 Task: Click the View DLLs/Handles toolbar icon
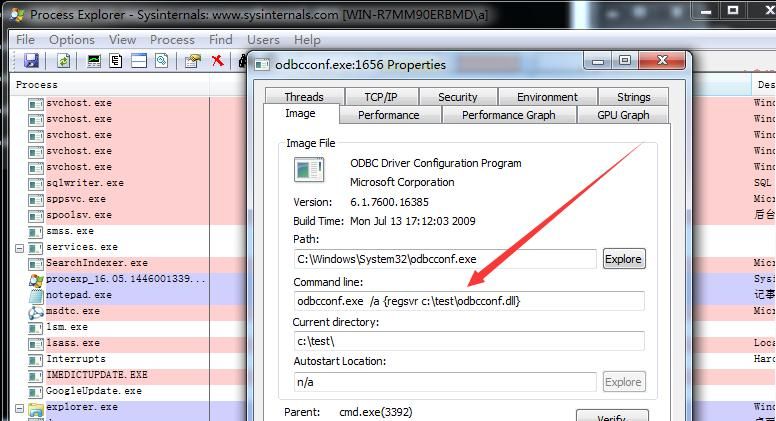[x=161, y=61]
